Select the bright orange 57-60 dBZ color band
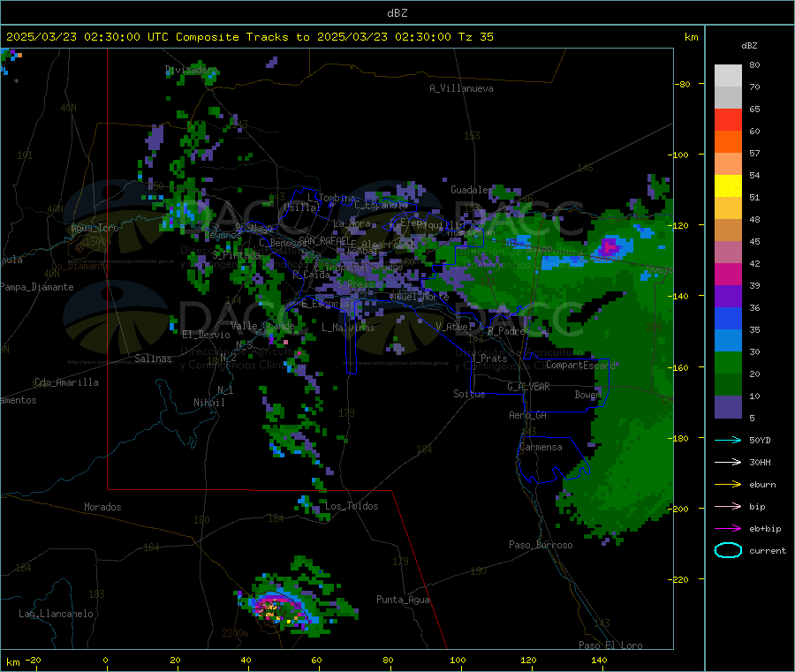The height and width of the screenshot is (672, 795). pyautogui.click(x=728, y=142)
